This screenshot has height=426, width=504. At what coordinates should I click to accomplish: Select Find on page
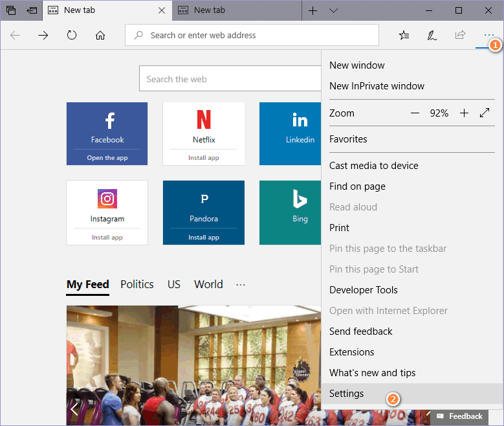pos(412,186)
